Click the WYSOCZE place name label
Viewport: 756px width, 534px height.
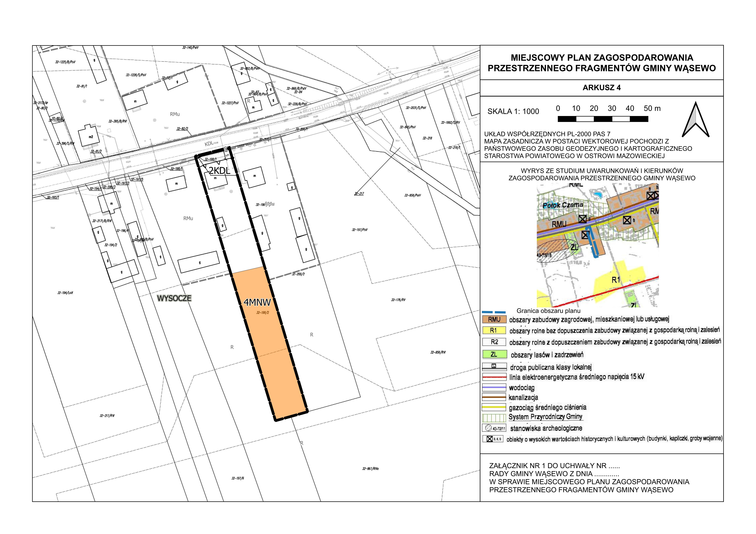click(174, 298)
